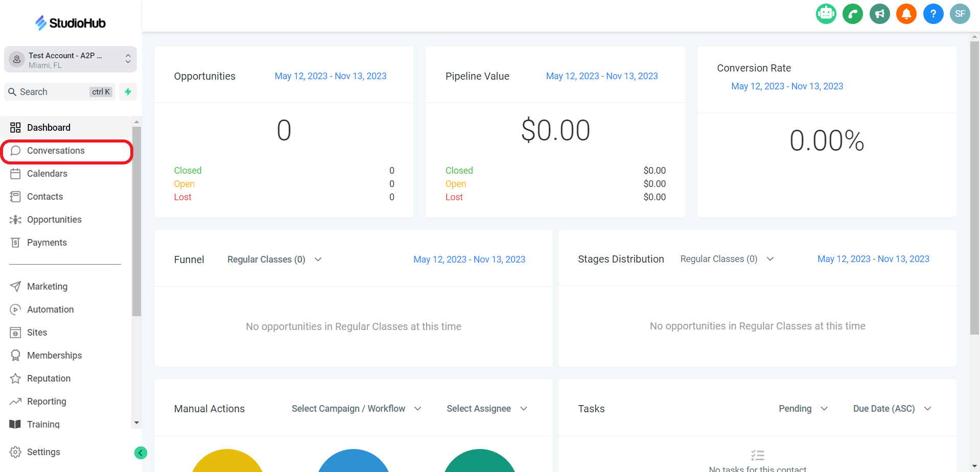
Task: Click the Marketing paper plane icon
Action: tap(15, 287)
